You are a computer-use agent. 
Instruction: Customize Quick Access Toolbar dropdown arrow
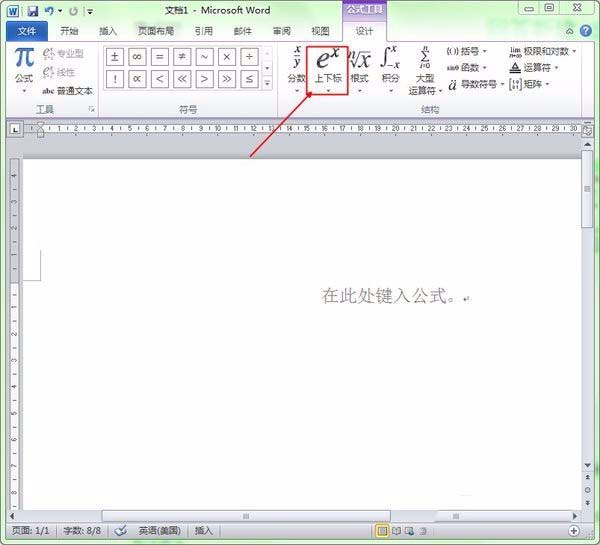pyautogui.click(x=90, y=12)
